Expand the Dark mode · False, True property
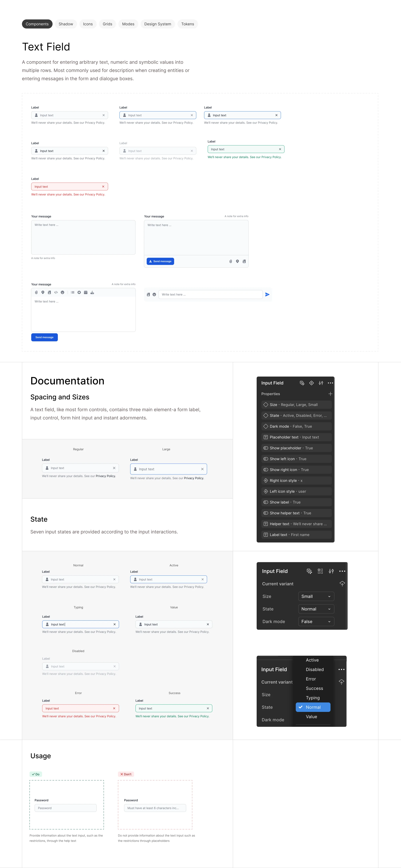Viewport: 401px width, 868px height. (297, 426)
